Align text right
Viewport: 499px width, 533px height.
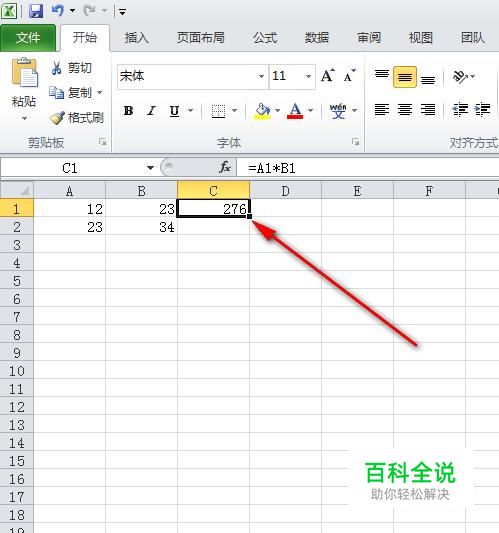coord(428,110)
